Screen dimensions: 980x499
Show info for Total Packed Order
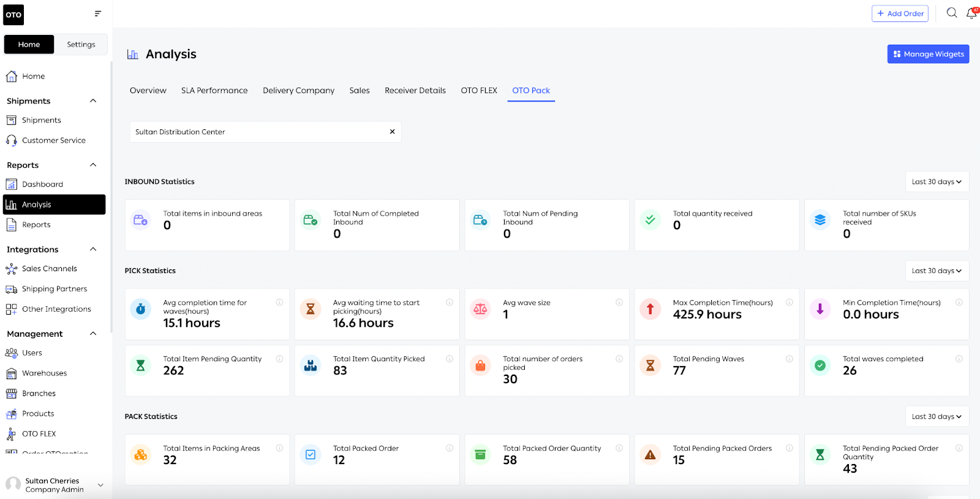pos(450,448)
